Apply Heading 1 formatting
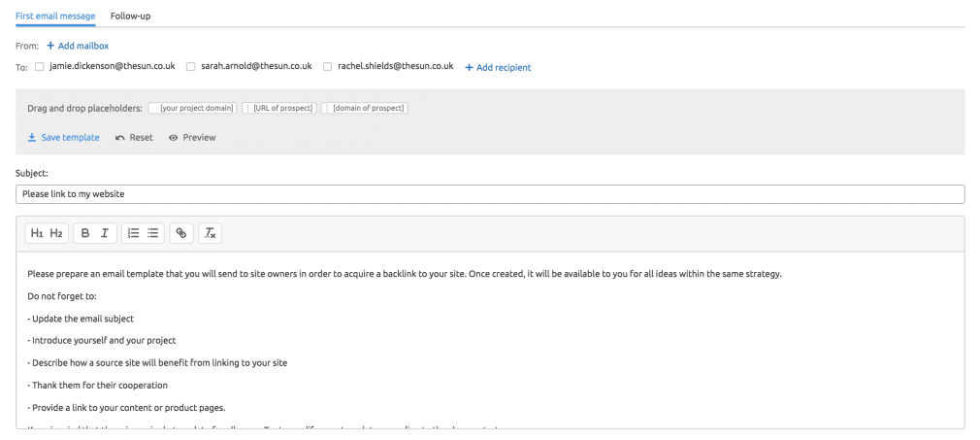Viewport: 980px width, 440px height. (x=36, y=233)
